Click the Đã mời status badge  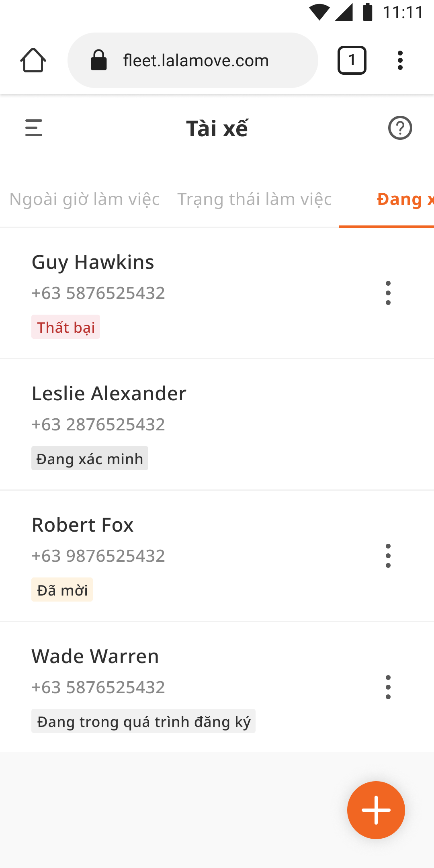(62, 590)
